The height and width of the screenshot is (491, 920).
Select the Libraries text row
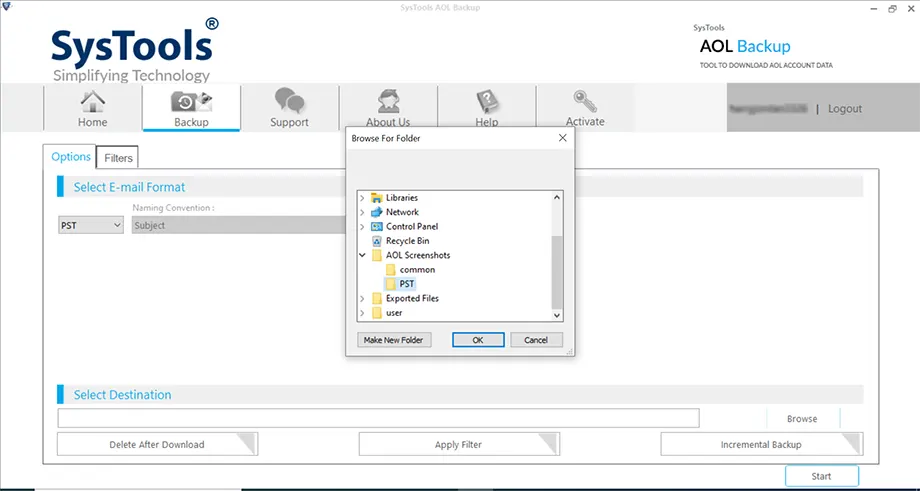click(x=402, y=198)
